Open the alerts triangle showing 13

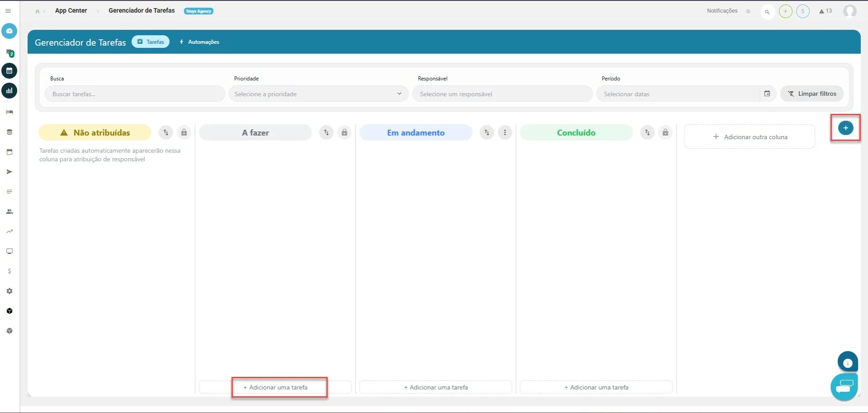click(825, 11)
